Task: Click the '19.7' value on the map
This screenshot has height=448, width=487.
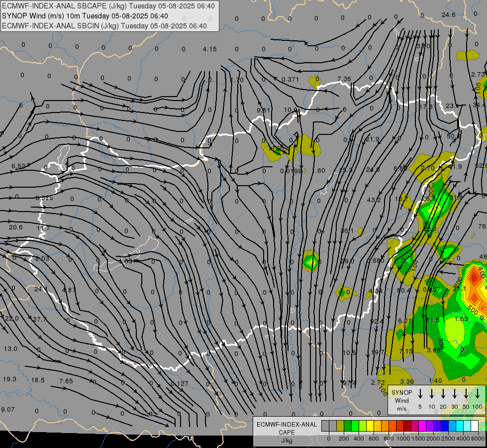Action: click(x=378, y=352)
